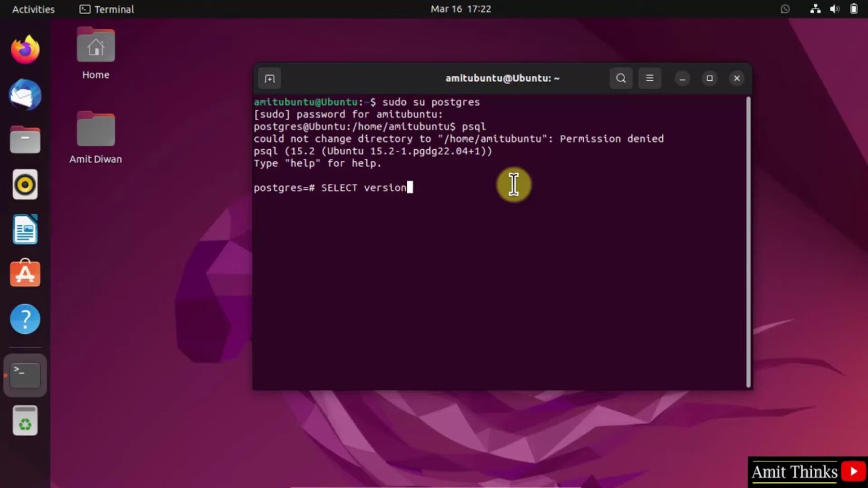Open search in the terminal window
868x488 pixels.
point(620,78)
